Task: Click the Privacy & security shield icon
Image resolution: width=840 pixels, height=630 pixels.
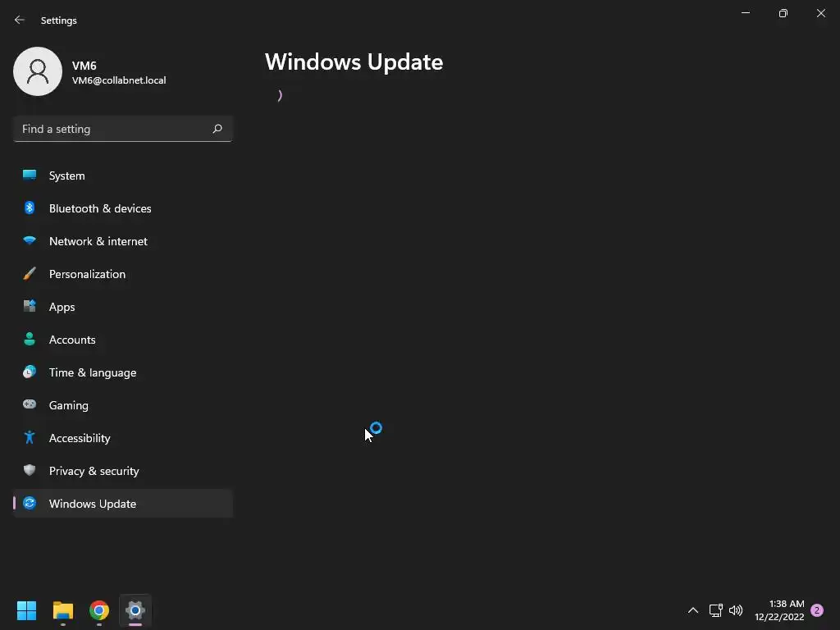Action: tap(30, 470)
